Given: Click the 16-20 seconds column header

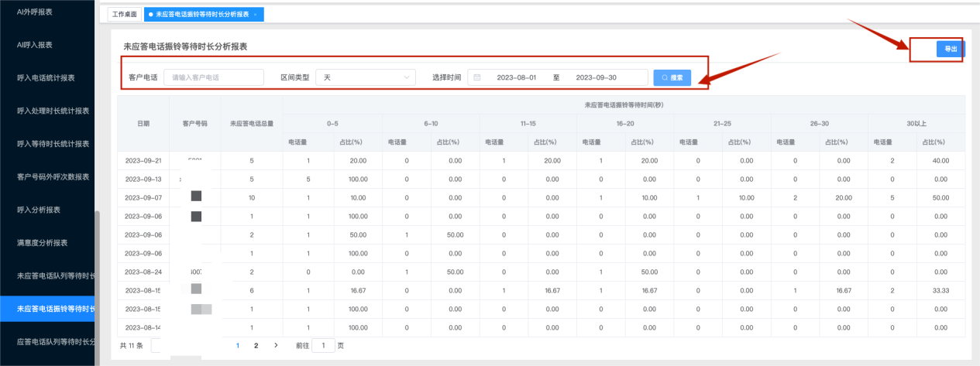Looking at the screenshot, I should coord(625,123).
